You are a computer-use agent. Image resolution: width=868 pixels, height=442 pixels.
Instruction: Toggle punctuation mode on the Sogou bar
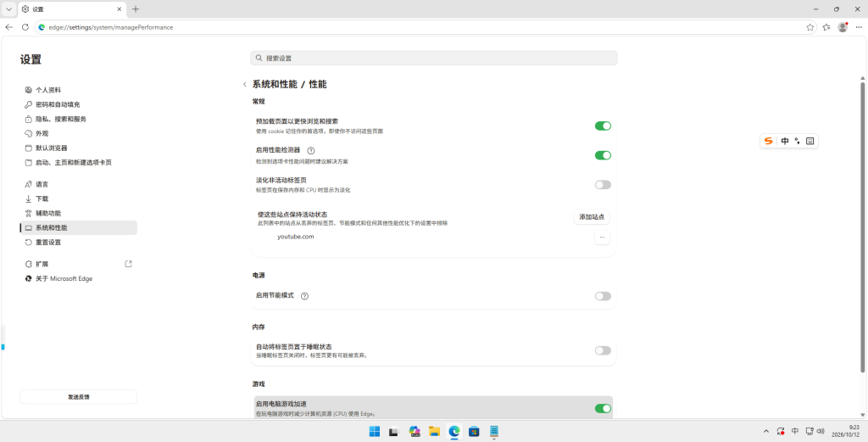[797, 141]
